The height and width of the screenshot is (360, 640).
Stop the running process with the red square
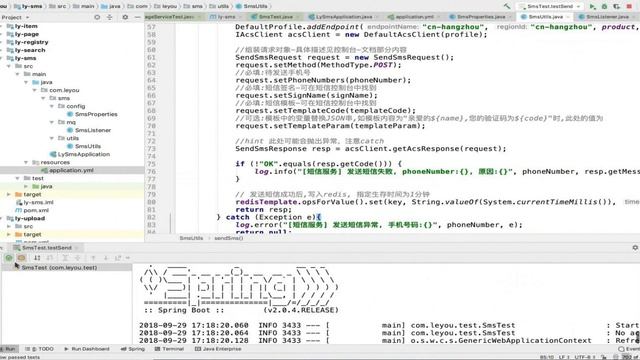[629, 6]
